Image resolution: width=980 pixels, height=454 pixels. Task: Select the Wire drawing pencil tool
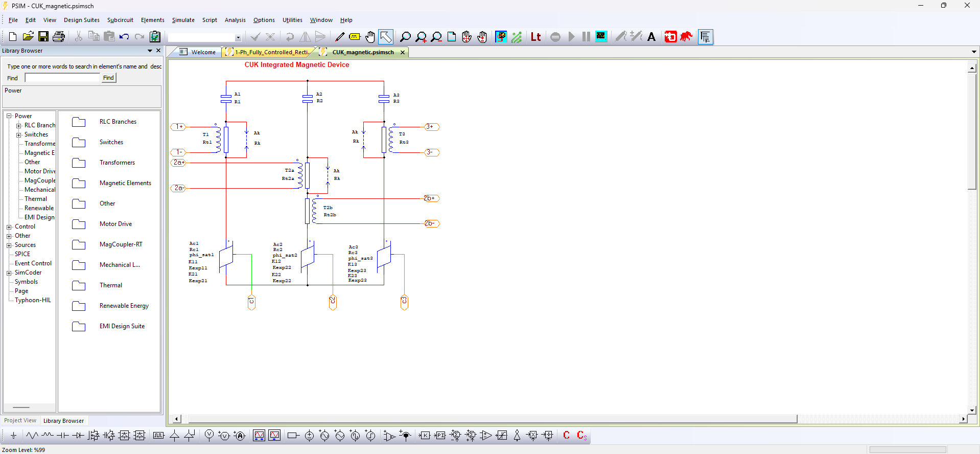point(340,37)
